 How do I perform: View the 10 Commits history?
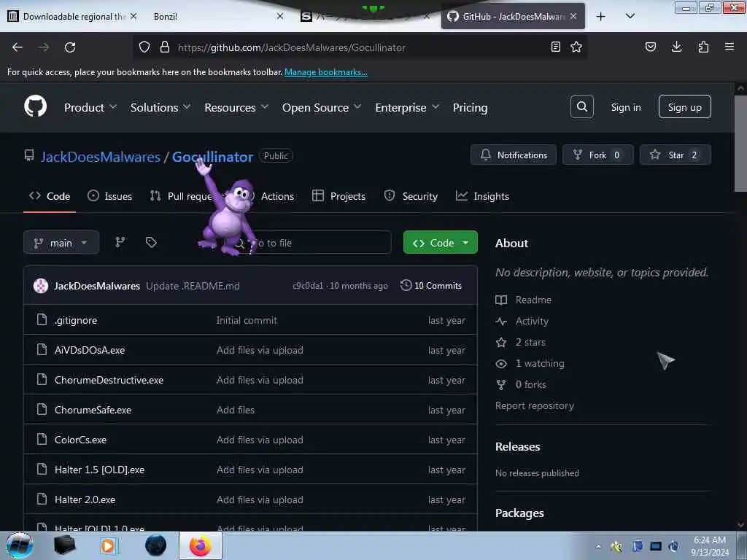click(x=431, y=286)
